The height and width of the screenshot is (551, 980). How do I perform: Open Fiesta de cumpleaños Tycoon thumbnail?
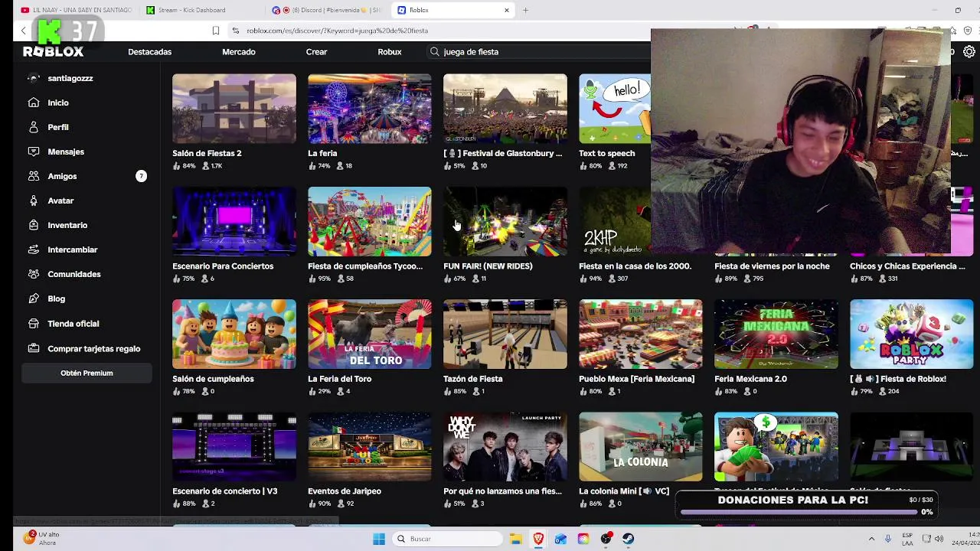[x=370, y=221]
